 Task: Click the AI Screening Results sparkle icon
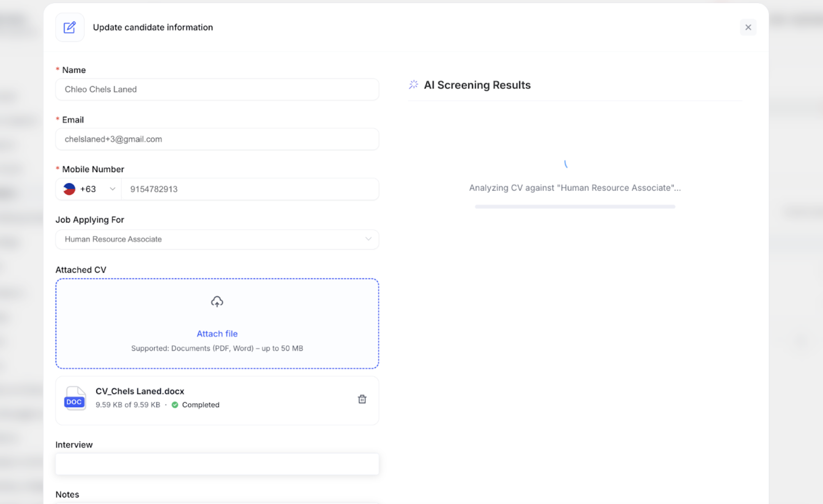coord(413,85)
